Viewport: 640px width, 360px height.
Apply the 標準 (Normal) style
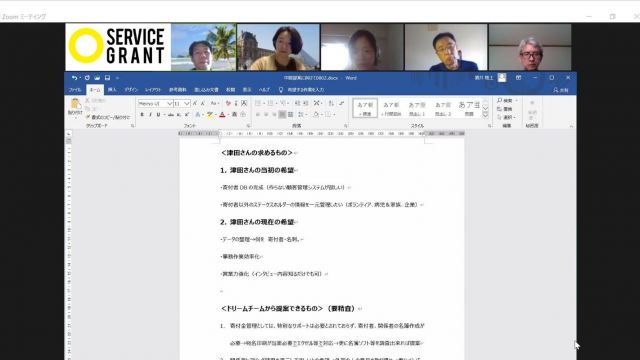tap(365, 109)
